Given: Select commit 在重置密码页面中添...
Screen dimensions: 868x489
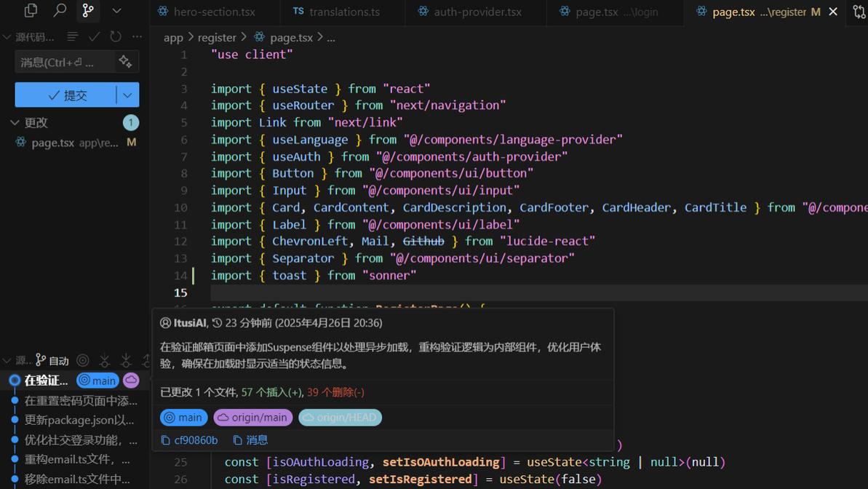Looking at the screenshot, I should pyautogui.click(x=81, y=400).
